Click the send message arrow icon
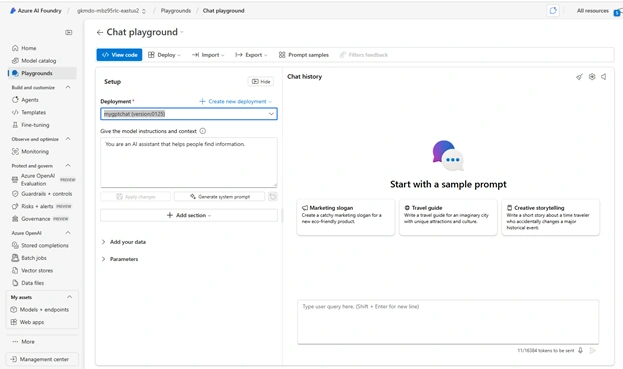 click(593, 350)
